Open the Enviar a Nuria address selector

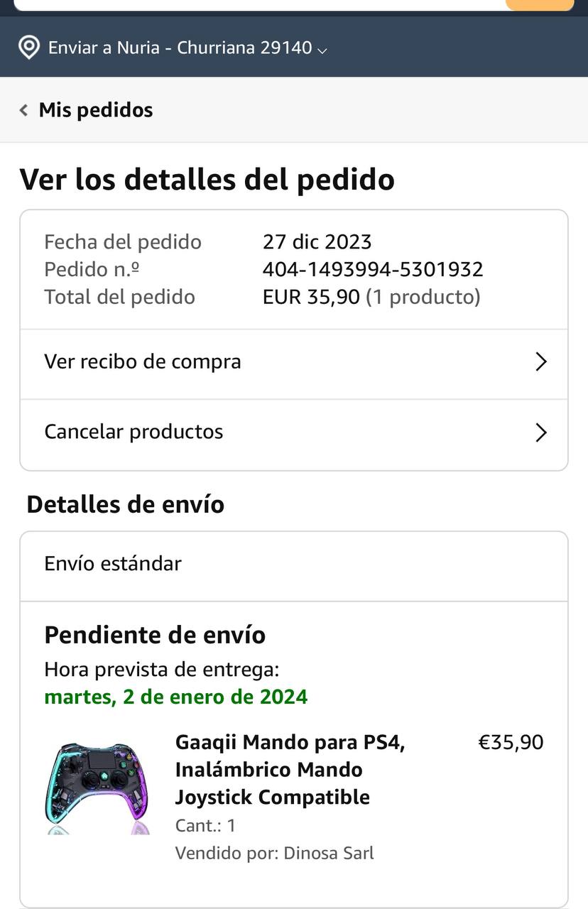coord(173,48)
